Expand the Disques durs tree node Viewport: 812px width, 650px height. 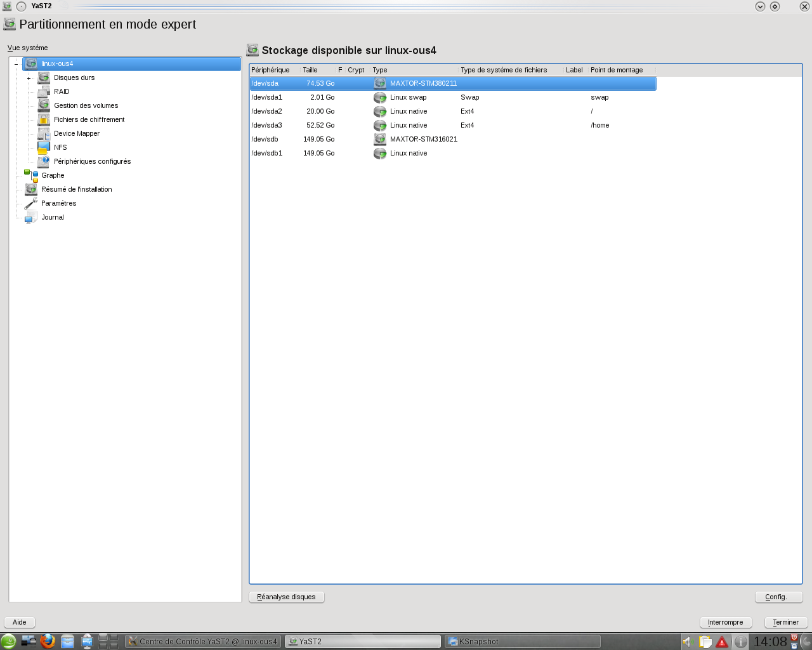tap(29, 78)
